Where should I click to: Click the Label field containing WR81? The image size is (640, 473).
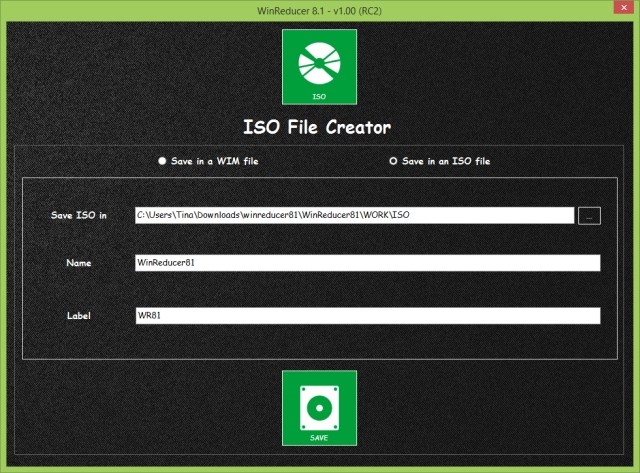click(367, 316)
